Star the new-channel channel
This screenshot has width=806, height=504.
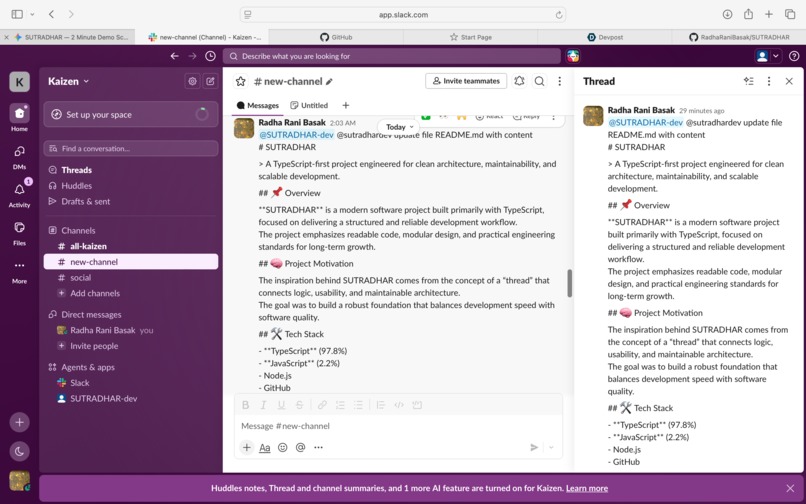[240, 81]
